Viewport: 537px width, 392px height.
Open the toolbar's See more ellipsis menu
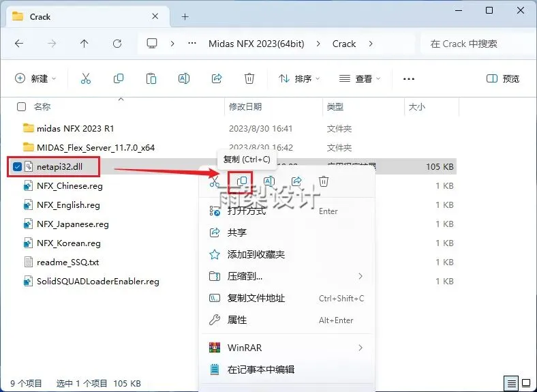click(409, 79)
